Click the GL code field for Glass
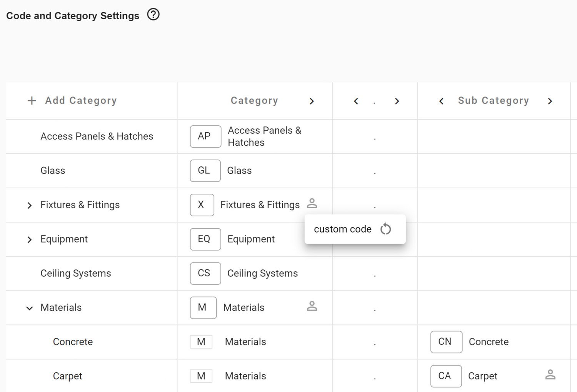The height and width of the screenshot is (392, 577). click(205, 171)
